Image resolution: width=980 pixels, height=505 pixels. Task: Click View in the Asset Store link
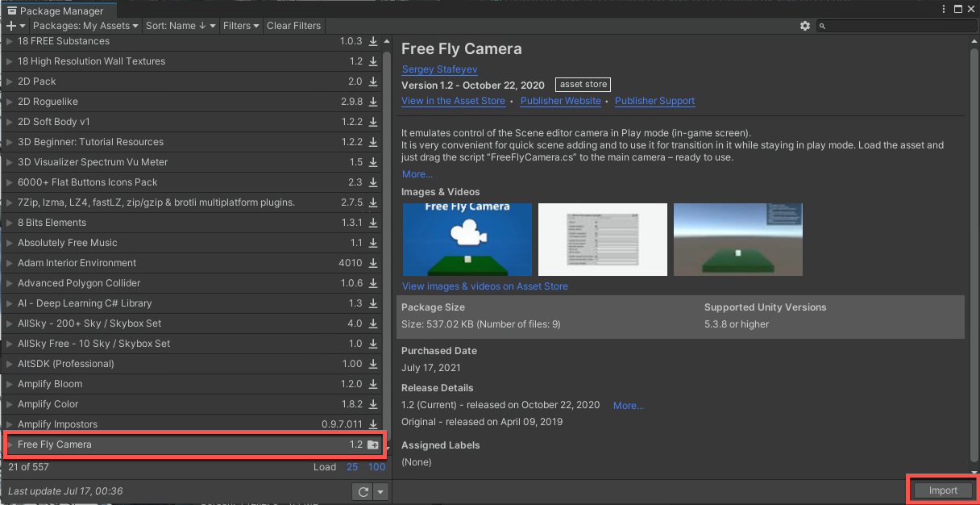pos(453,101)
